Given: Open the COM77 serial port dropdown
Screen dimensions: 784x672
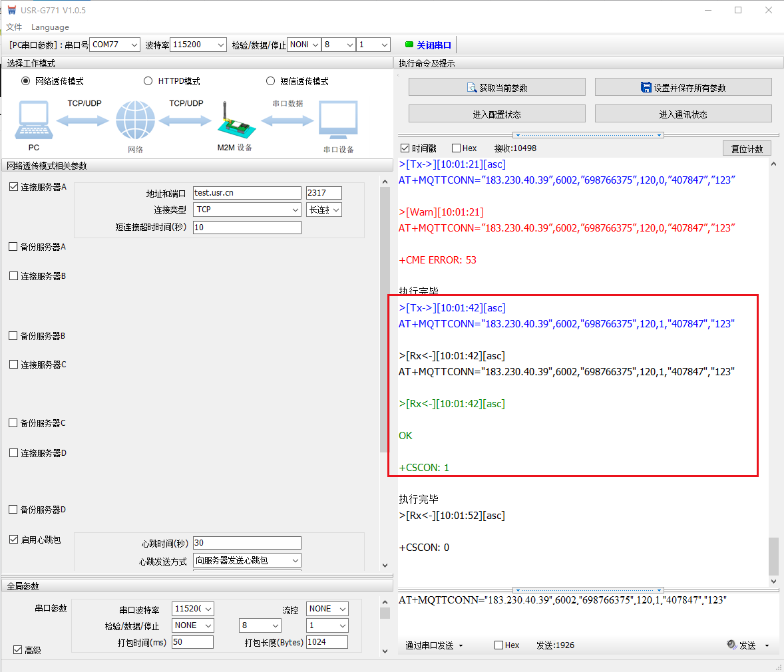Looking at the screenshot, I should pos(134,45).
